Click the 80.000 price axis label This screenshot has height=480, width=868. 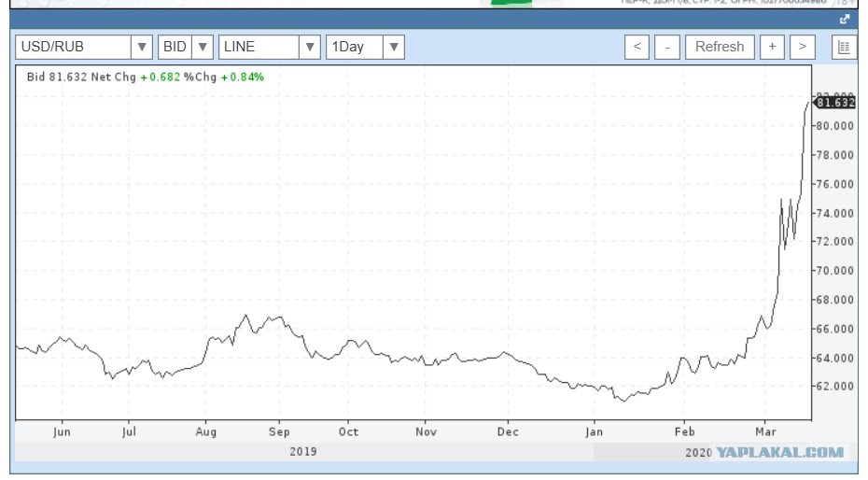pos(835,126)
